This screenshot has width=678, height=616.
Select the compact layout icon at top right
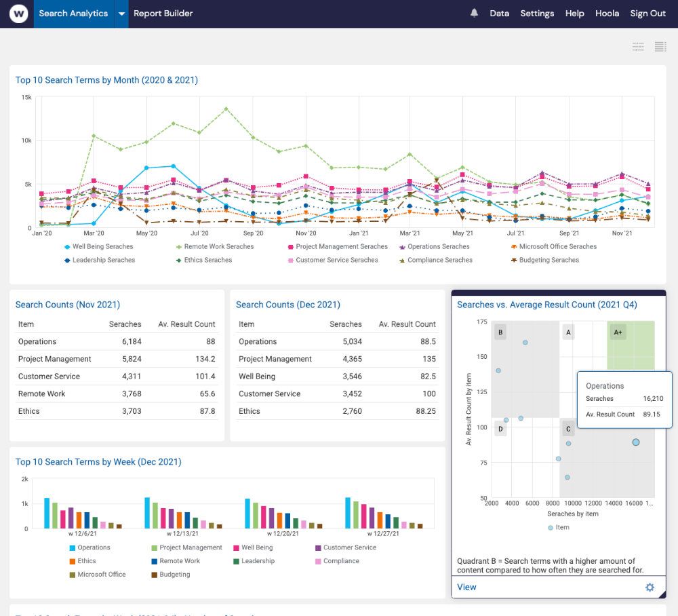click(x=638, y=46)
